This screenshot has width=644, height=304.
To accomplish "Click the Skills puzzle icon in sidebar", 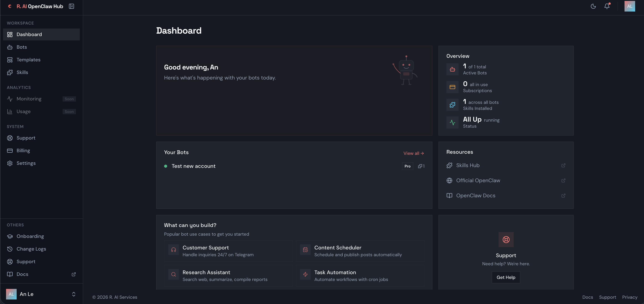I will [10, 72].
